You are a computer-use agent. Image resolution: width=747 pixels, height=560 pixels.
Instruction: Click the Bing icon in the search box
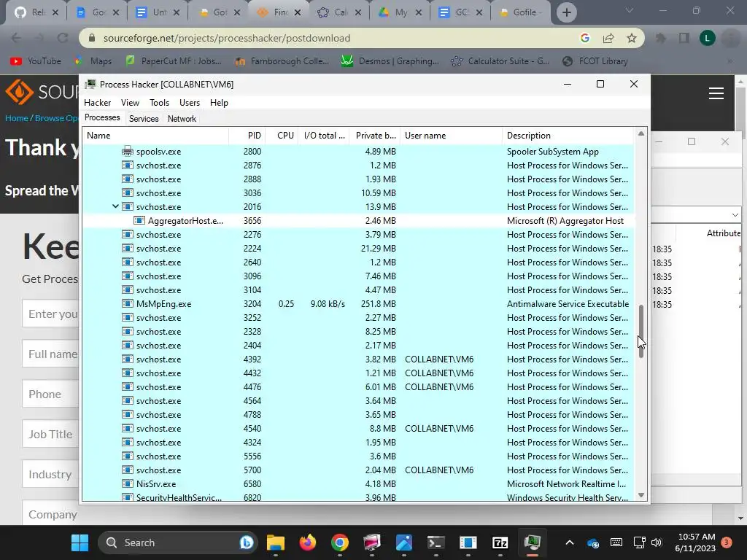[x=247, y=542]
